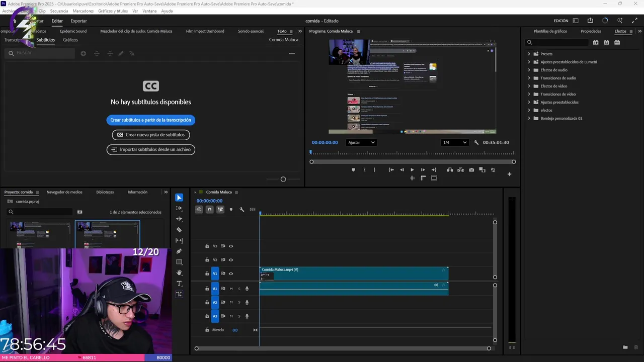Mute audio track A1

pos(231,289)
